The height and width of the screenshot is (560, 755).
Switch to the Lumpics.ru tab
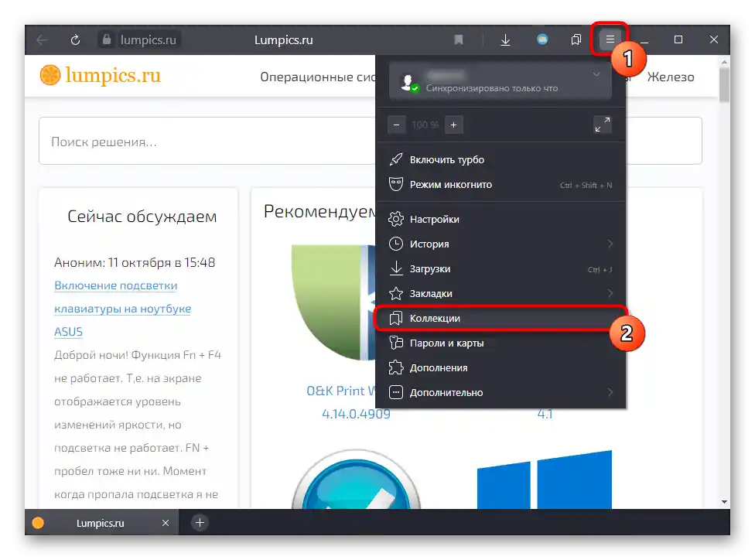point(100,523)
